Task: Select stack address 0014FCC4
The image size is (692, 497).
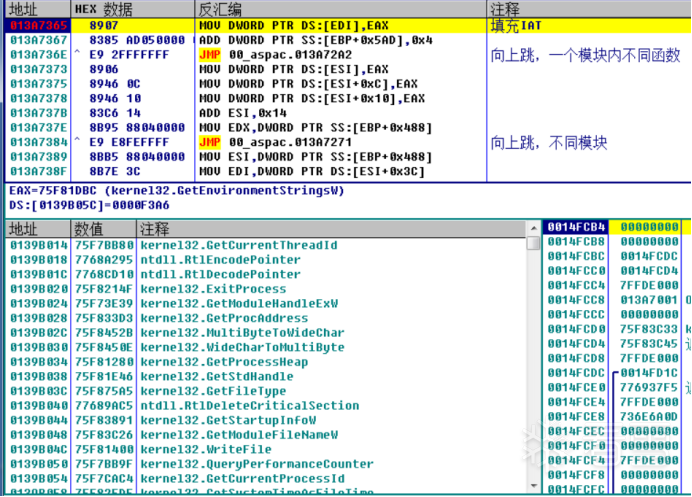Action: 575,285
